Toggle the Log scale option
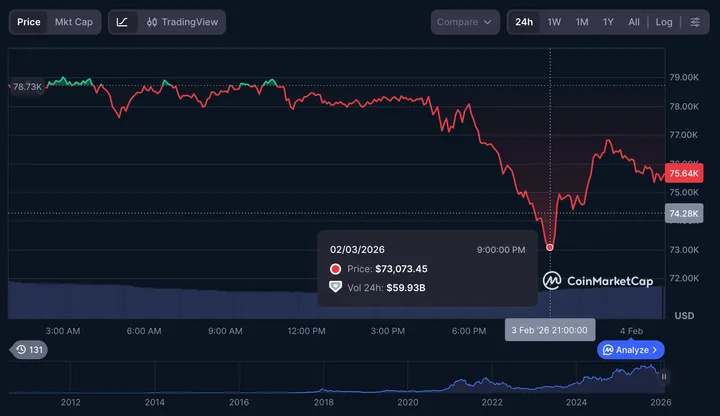The width and height of the screenshot is (720, 416). 664,22
